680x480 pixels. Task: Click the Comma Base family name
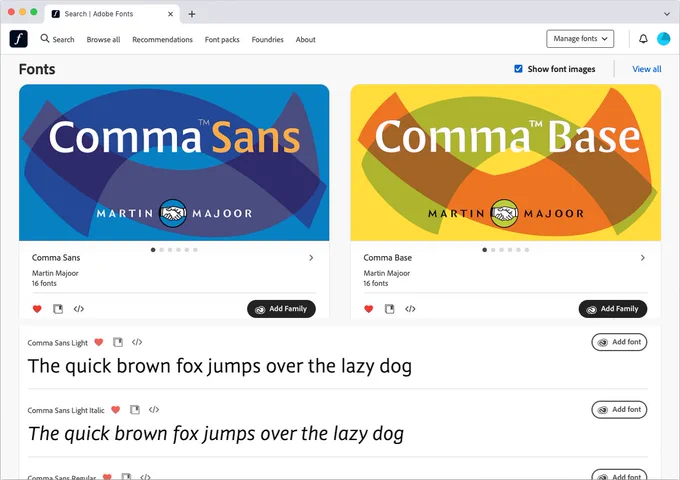tap(388, 258)
